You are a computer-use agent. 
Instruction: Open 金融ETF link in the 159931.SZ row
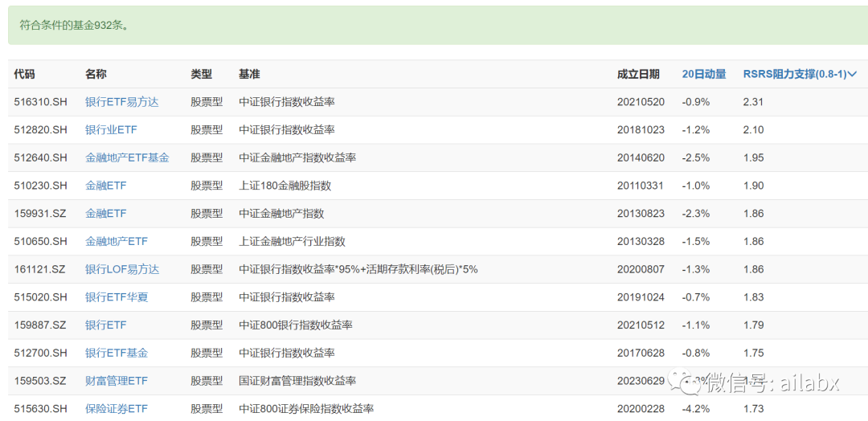pyautogui.click(x=106, y=214)
